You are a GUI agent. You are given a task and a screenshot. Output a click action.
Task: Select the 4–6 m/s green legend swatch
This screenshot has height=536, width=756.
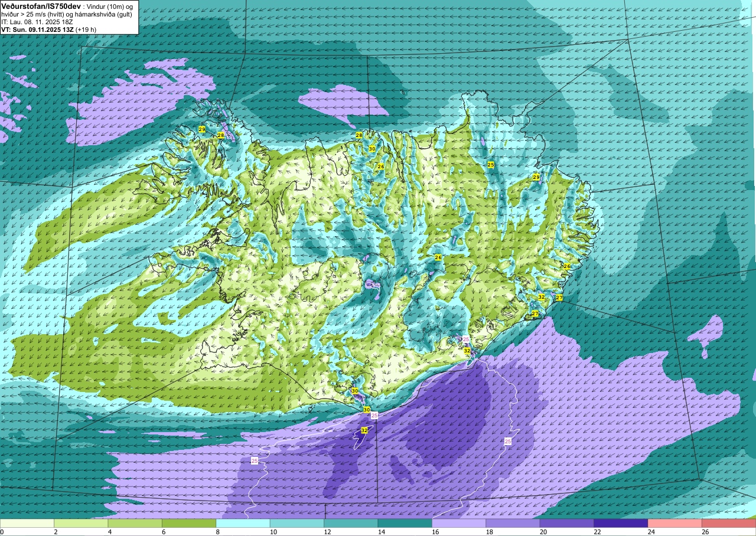135,523
